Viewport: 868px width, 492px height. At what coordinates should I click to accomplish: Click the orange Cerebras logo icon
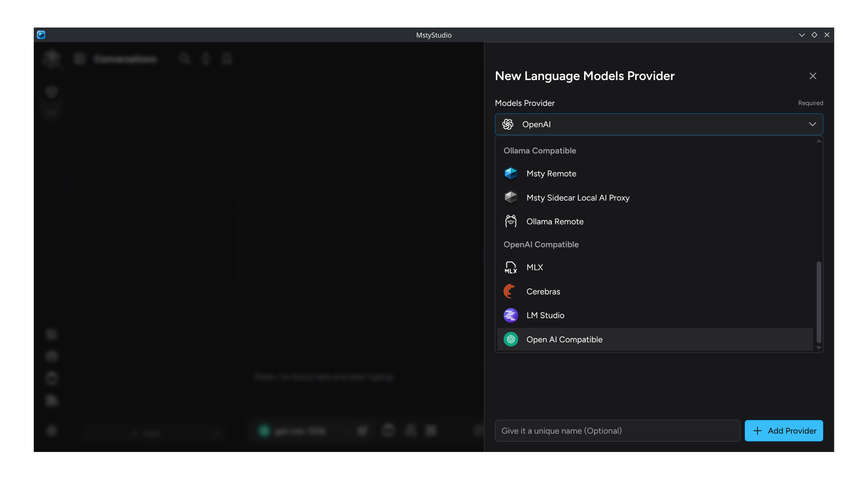tap(509, 291)
